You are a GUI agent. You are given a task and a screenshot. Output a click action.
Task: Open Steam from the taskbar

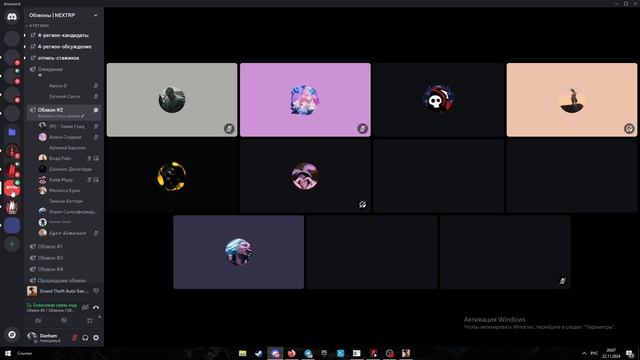pyautogui.click(x=259, y=353)
